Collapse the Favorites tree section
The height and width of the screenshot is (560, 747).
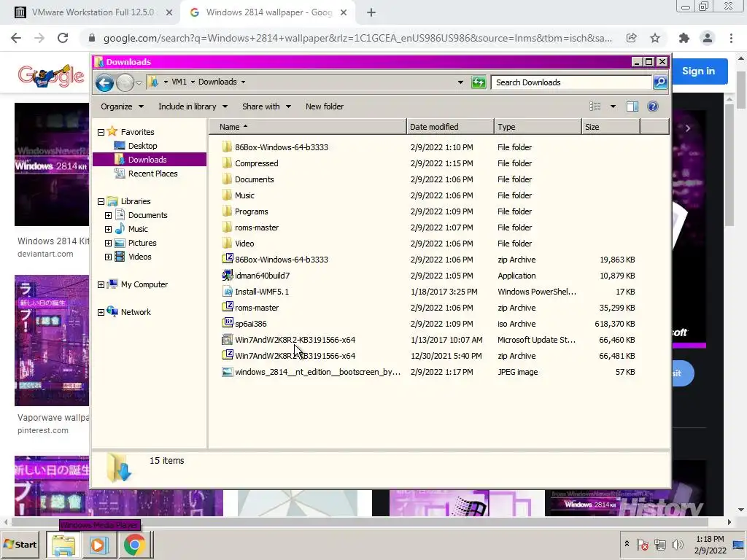click(101, 132)
